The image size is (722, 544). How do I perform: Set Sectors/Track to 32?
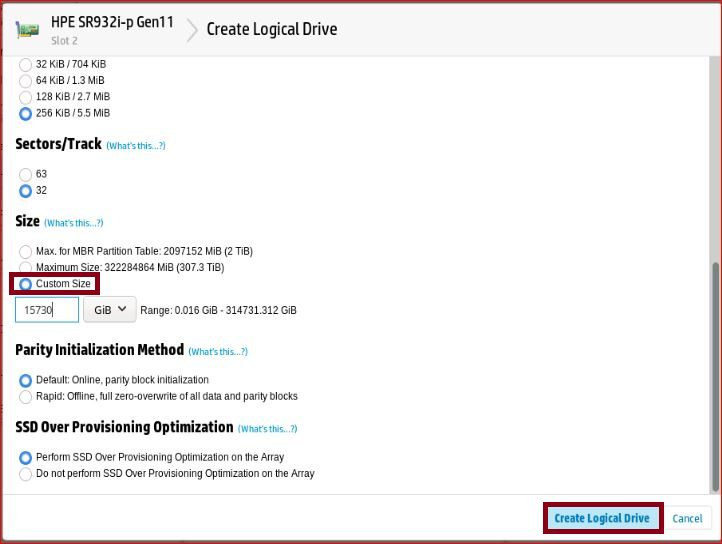tap(26, 190)
